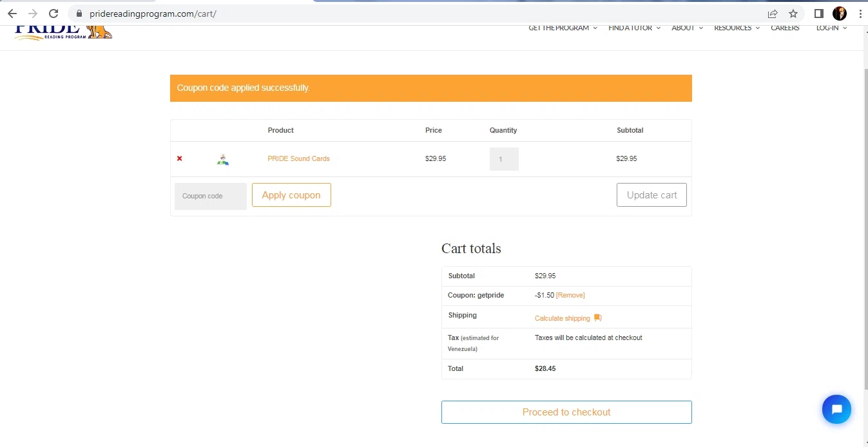Screen dimensions: 868x447
Task: Open the Chrome profile avatar
Action: click(x=840, y=14)
